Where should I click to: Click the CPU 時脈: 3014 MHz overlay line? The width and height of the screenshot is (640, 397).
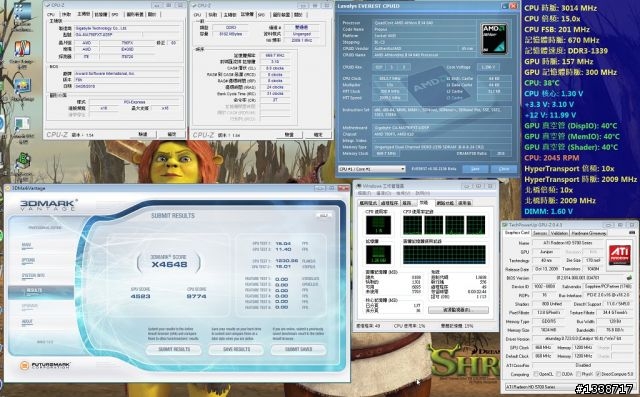(560, 8)
